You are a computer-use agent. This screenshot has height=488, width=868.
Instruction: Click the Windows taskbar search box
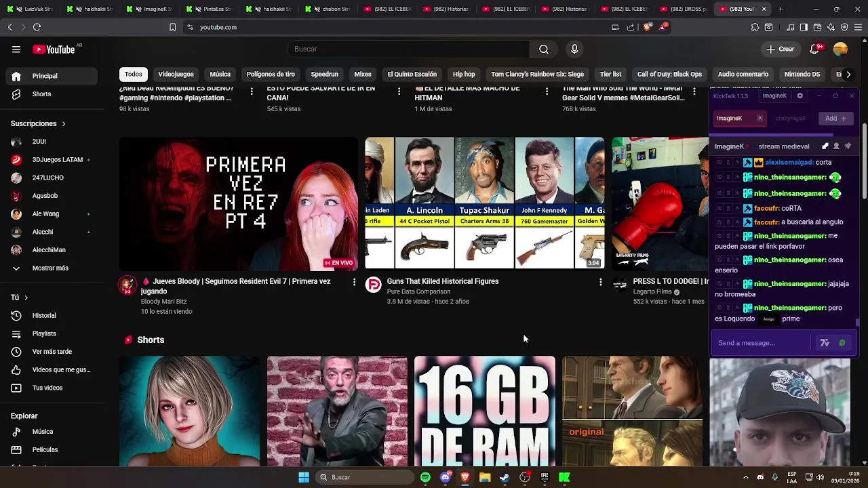point(366,477)
